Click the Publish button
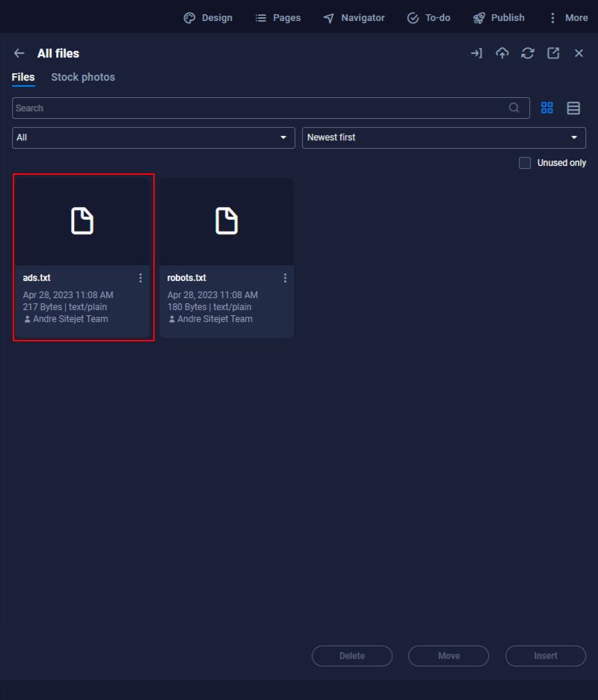The width and height of the screenshot is (598, 700). pos(499,18)
